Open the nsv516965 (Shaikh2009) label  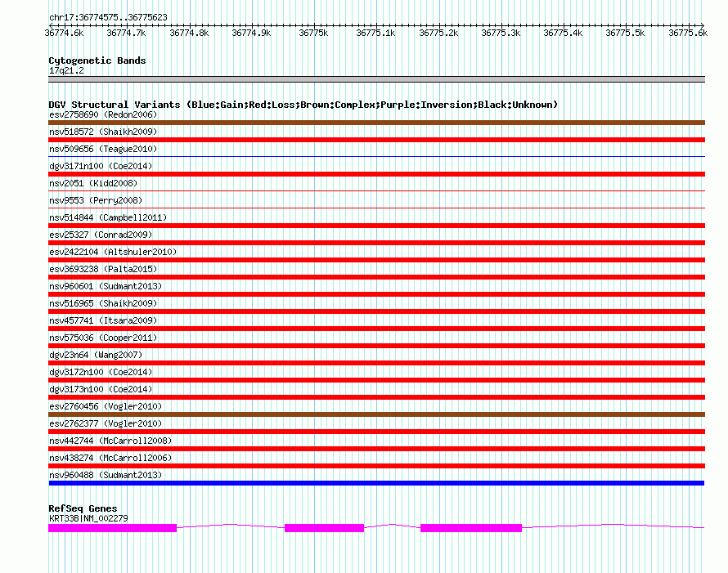click(103, 303)
